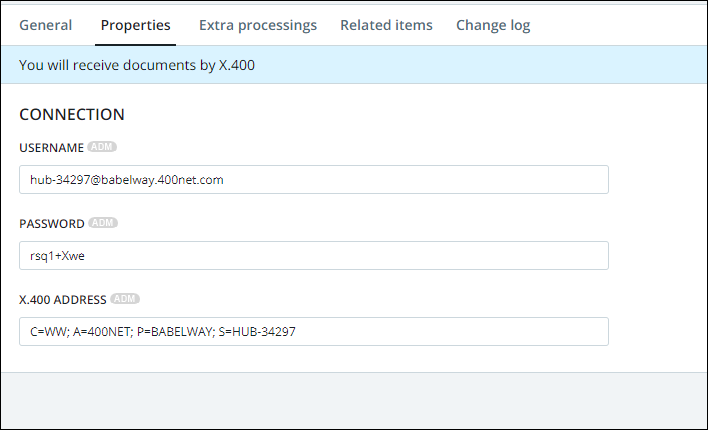View the Change log tab
Screen dimensions: 708x430
click(x=493, y=25)
